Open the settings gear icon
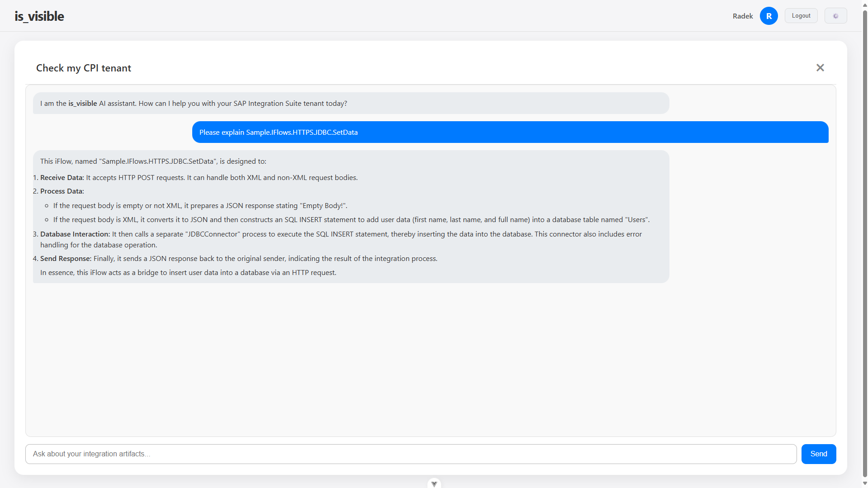The height and width of the screenshot is (488, 868). coord(835,15)
